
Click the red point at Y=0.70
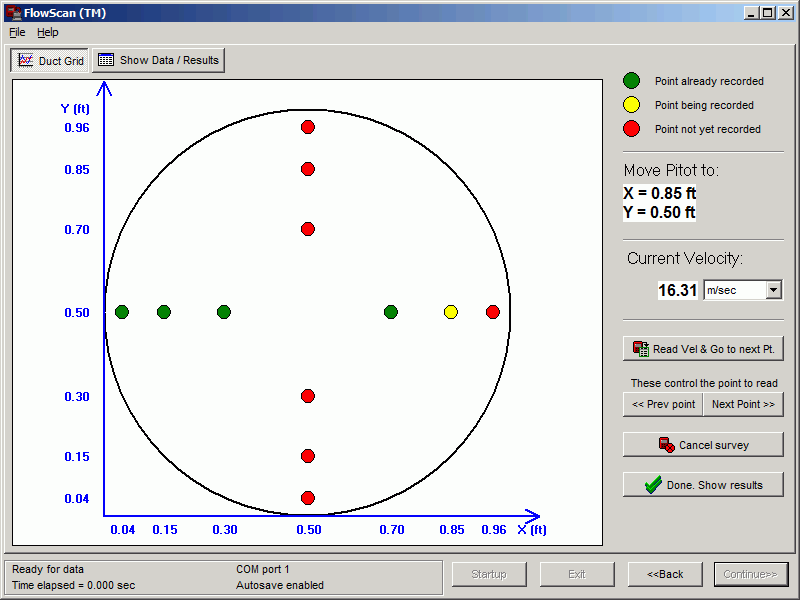(x=308, y=229)
